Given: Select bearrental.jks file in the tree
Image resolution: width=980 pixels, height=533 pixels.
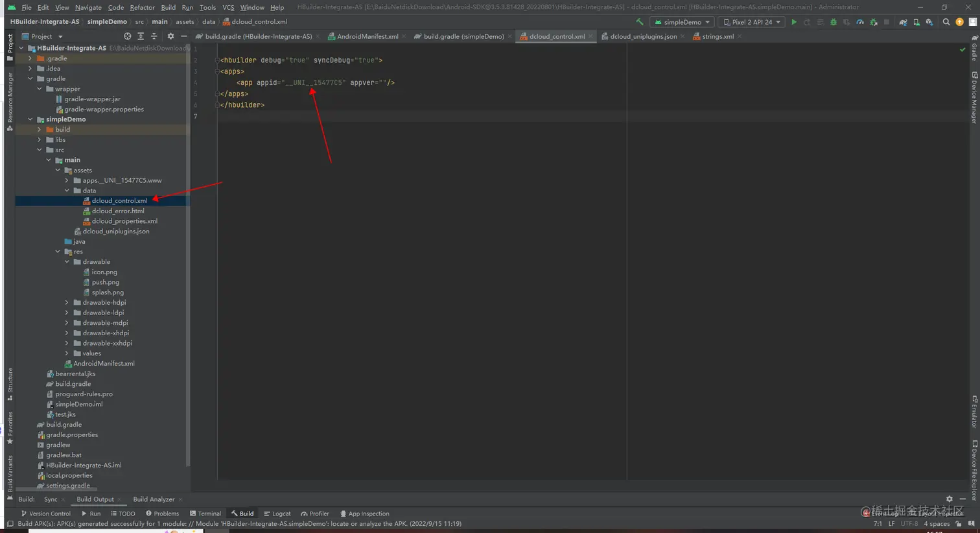Looking at the screenshot, I should [x=75, y=374].
